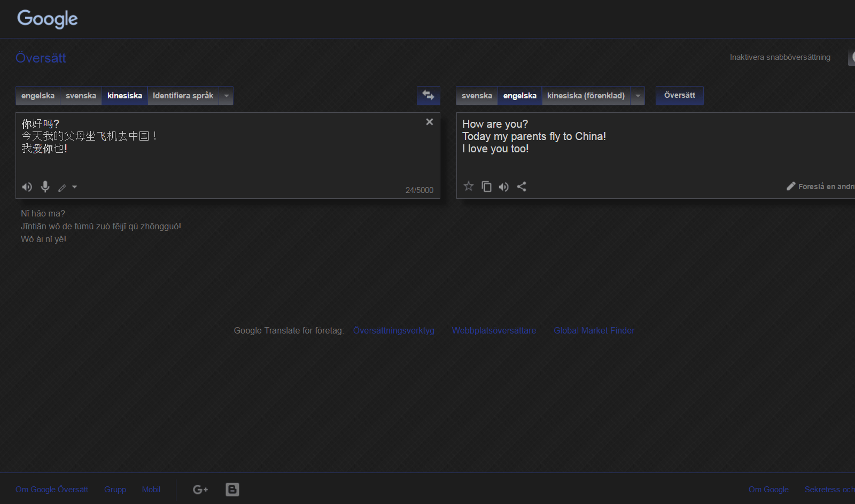
Task: Listen to the Chinese source text
Action: point(27,187)
